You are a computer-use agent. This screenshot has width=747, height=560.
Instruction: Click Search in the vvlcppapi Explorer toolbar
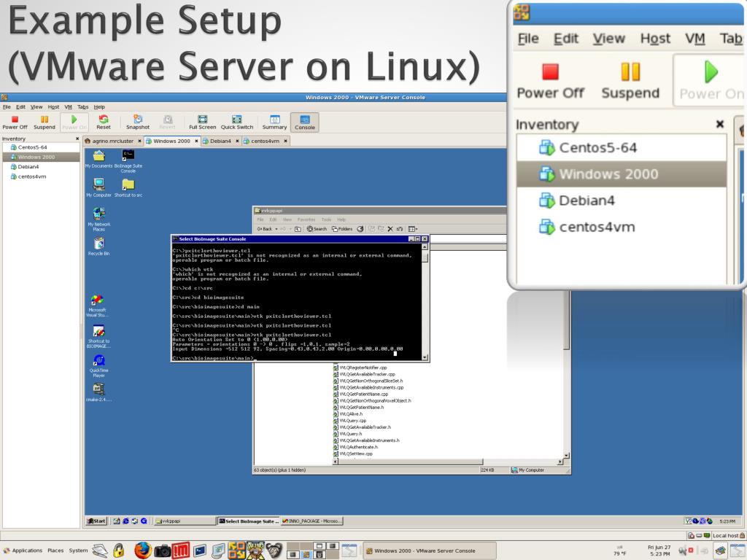(317, 229)
